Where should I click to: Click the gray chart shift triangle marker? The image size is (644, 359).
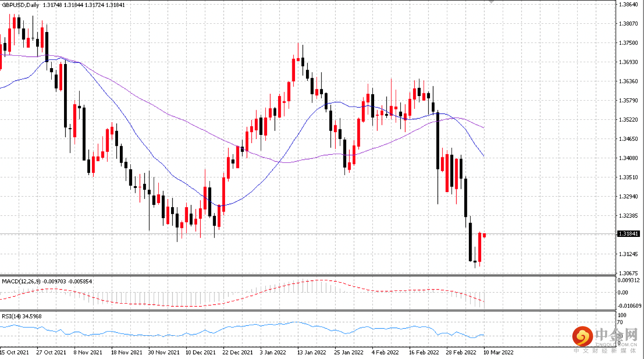click(492, 2)
